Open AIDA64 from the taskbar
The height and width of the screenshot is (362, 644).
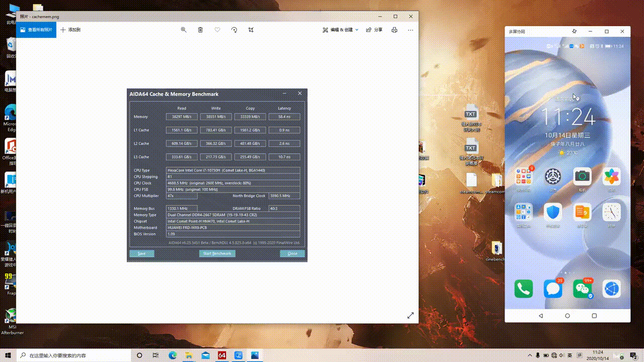(x=222, y=355)
